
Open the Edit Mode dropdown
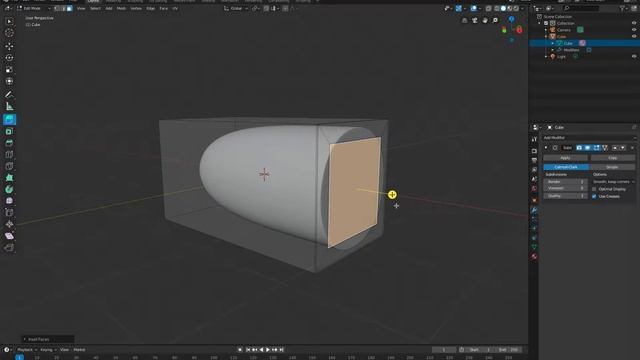[34, 8]
